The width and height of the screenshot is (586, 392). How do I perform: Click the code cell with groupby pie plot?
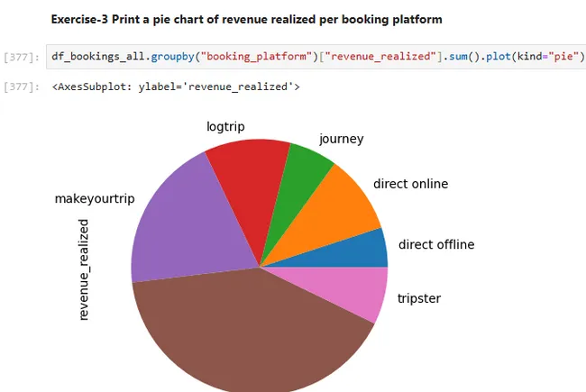point(316,57)
